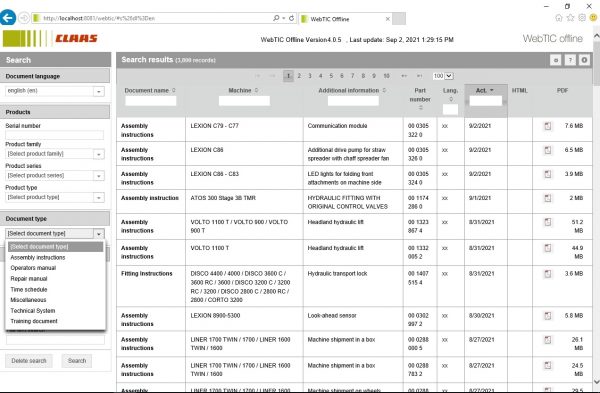600x393 pixels.
Task: Sort by Additional information column arrows
Action: pos(384,91)
